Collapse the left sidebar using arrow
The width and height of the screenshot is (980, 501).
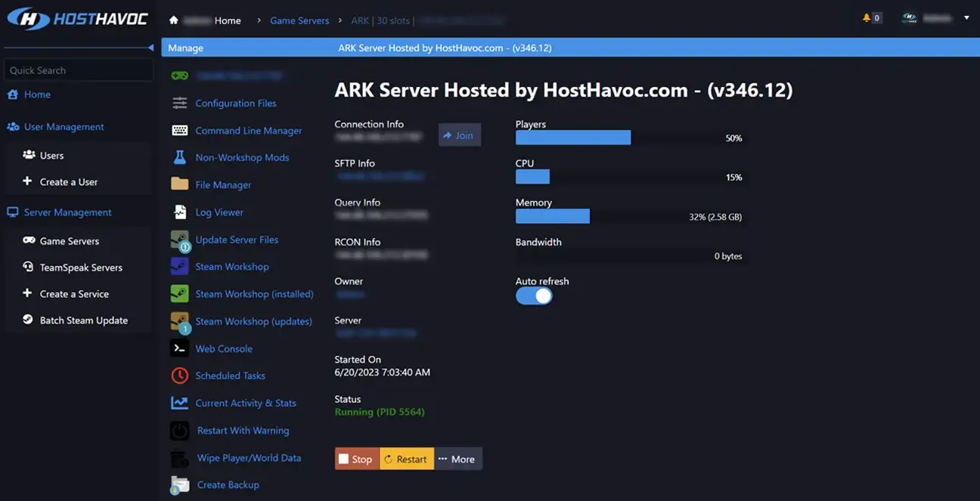point(150,48)
